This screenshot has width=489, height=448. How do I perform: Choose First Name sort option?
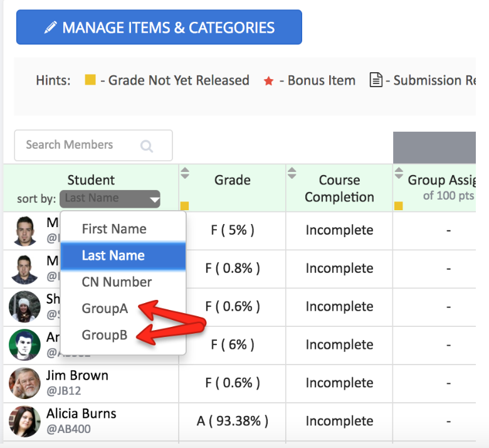coord(123,229)
